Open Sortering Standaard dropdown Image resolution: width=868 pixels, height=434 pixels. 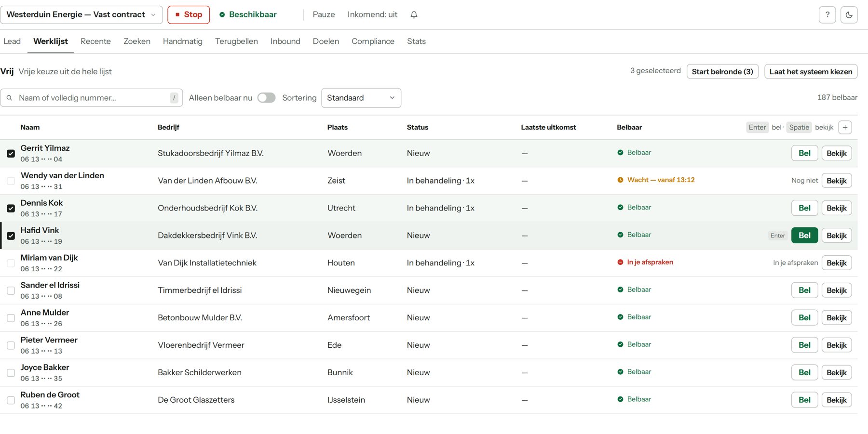click(361, 98)
